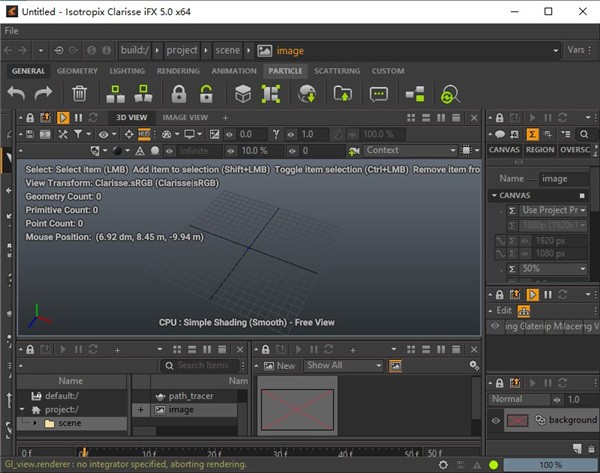
Task: Click the Undo arrow in the toolbar
Action: pos(17,94)
